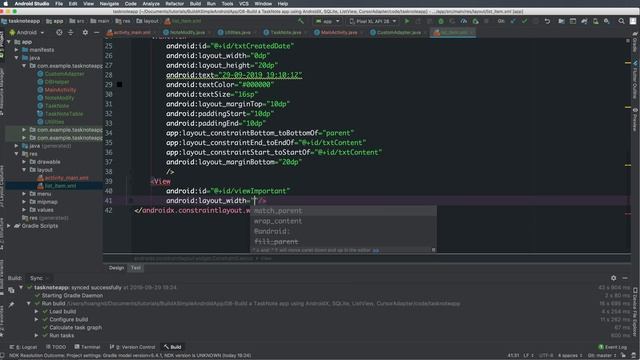Click the Scroll from Source target icon
The width and height of the screenshot is (640, 360).
click(59, 32)
